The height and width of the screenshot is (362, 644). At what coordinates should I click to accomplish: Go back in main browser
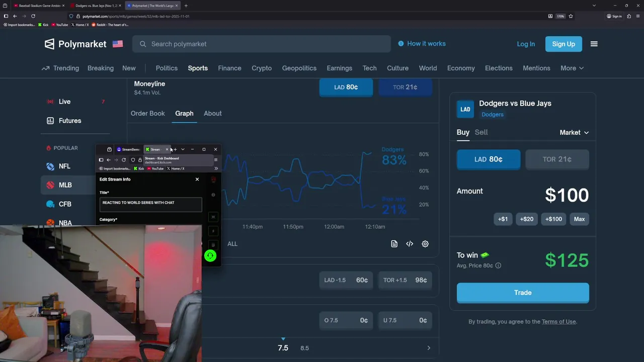pyautogui.click(x=15, y=16)
